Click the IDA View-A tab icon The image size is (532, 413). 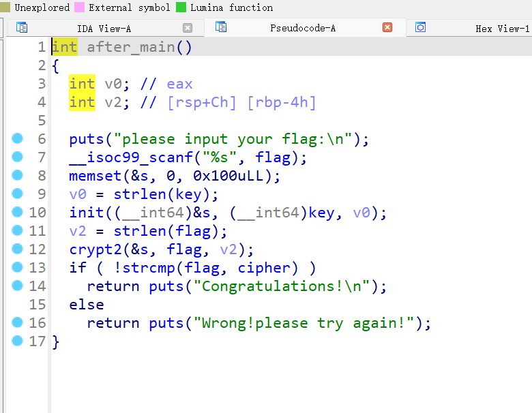click(x=22, y=27)
